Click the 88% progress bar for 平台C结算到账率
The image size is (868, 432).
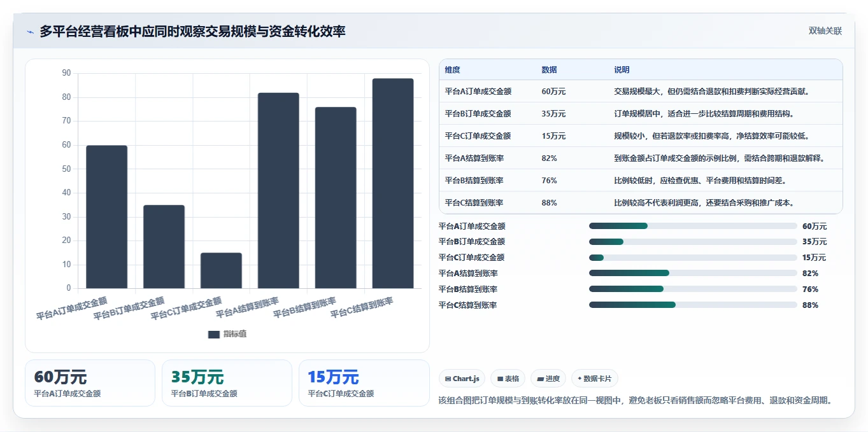pos(693,305)
